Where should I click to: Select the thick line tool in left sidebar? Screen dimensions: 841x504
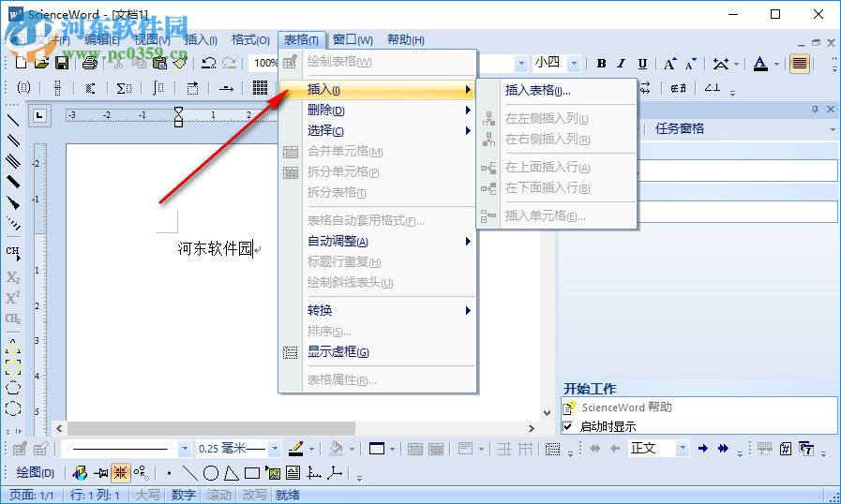coord(13,182)
